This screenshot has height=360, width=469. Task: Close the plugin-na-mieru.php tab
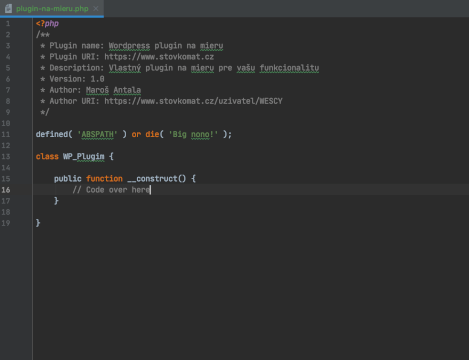tap(96, 8)
